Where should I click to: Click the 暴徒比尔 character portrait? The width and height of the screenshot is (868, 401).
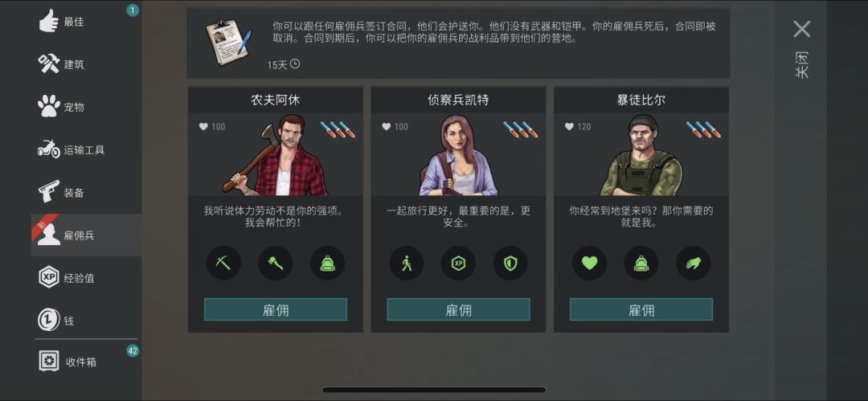pyautogui.click(x=641, y=155)
